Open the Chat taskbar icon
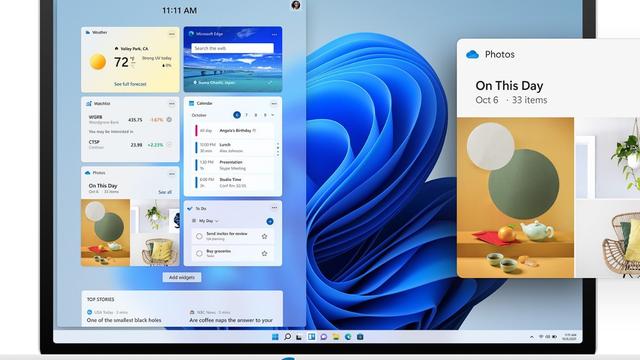 tap(324, 337)
